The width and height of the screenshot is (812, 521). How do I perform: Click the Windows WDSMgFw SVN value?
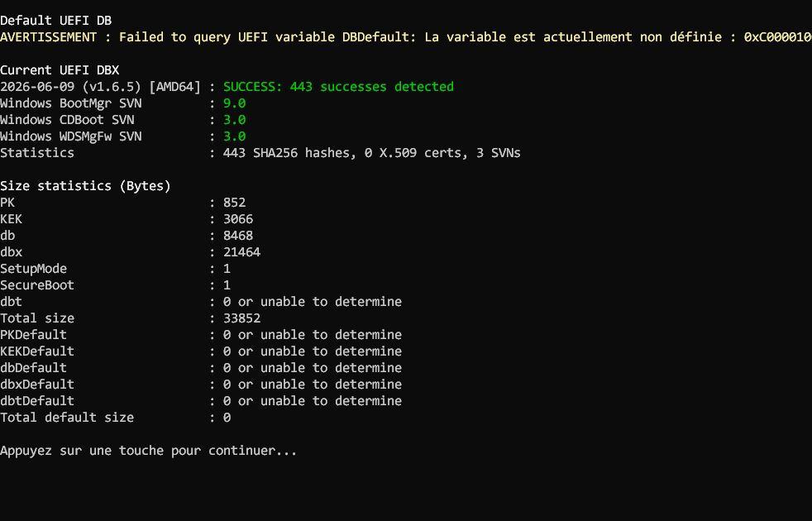(235, 136)
